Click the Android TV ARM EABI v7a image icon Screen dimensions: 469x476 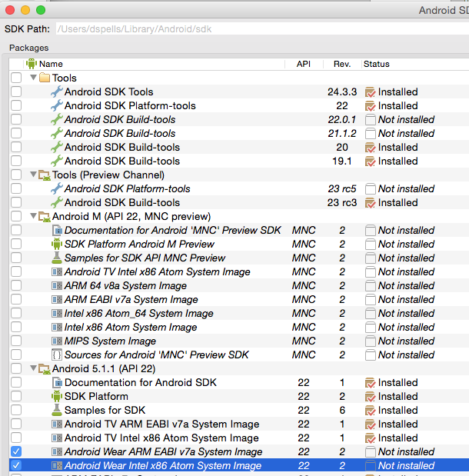(x=57, y=424)
